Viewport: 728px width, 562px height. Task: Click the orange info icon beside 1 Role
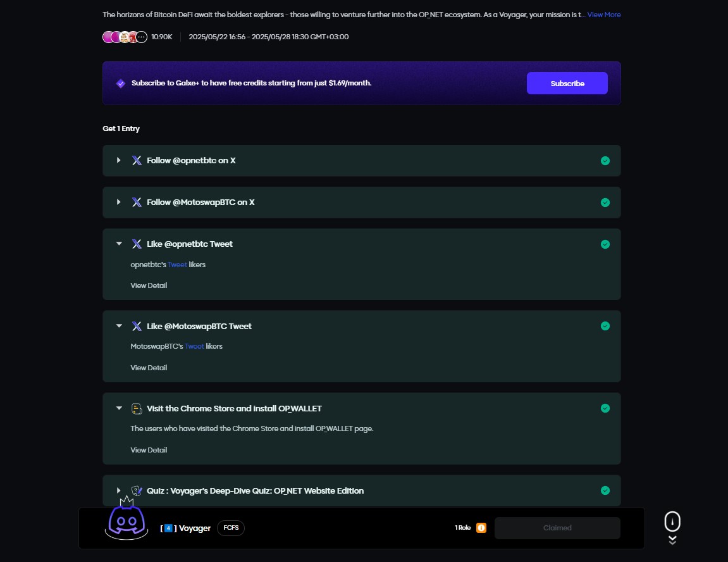(481, 528)
